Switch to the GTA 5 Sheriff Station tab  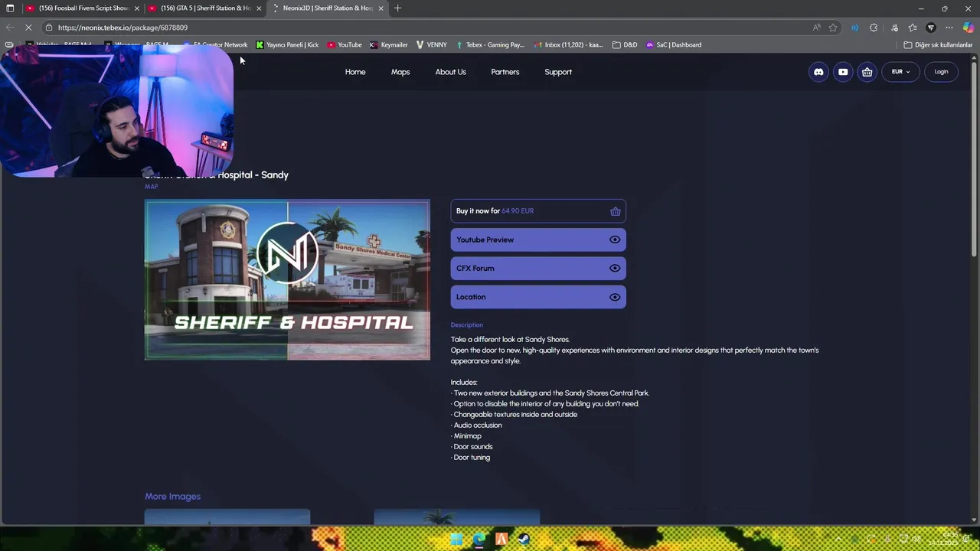point(204,8)
